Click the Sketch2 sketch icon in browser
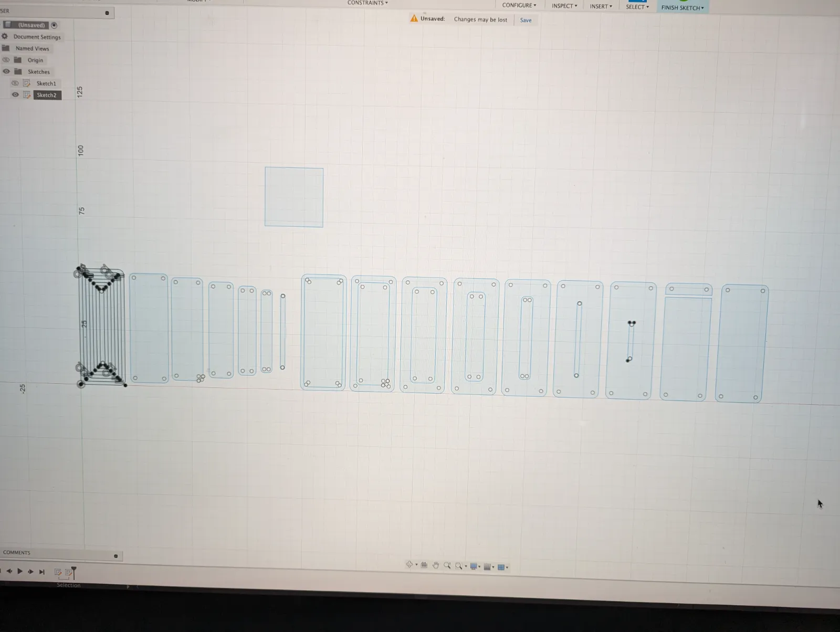Screen dimensions: 840x632 click(x=27, y=94)
